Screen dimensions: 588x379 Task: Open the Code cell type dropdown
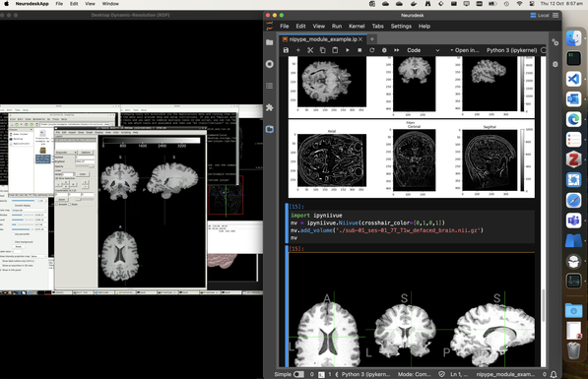(423, 50)
